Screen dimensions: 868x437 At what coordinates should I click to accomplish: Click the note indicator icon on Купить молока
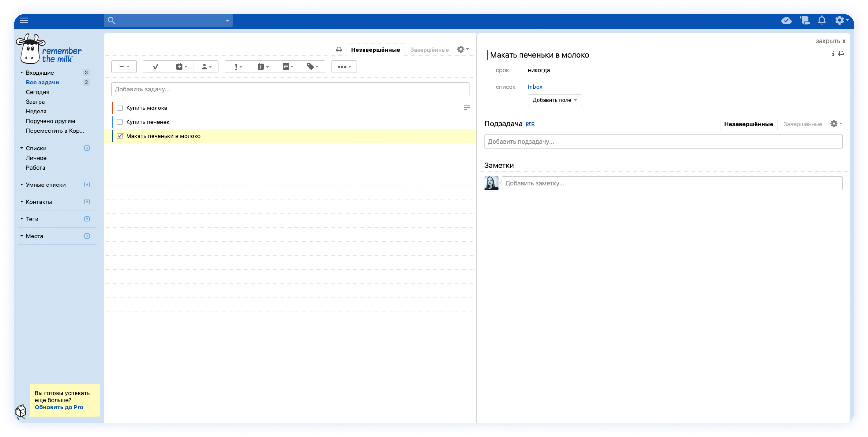click(466, 108)
